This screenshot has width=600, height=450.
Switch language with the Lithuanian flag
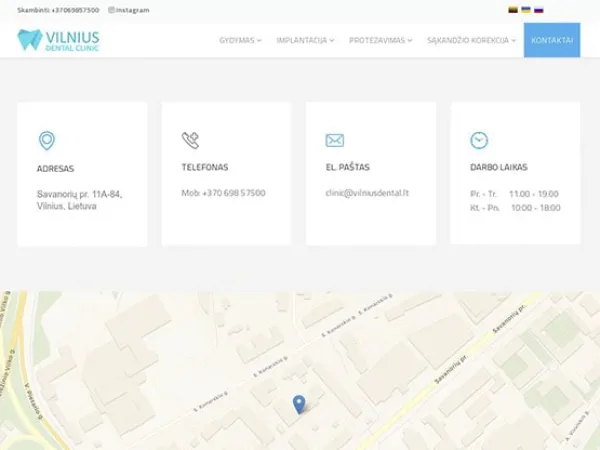[513, 10]
